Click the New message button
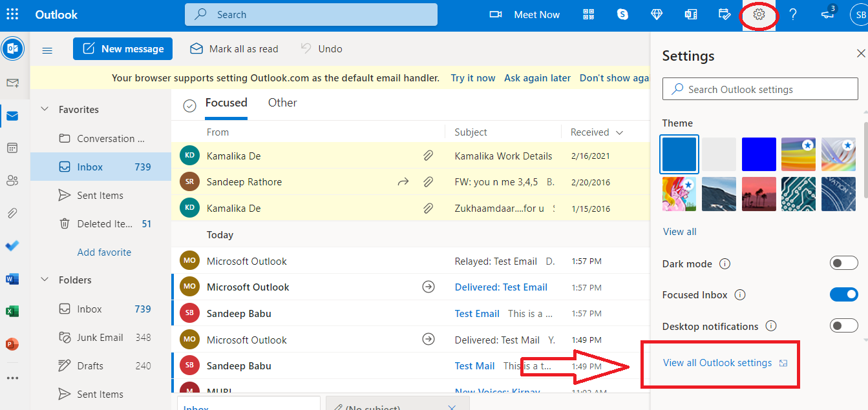 [123, 49]
